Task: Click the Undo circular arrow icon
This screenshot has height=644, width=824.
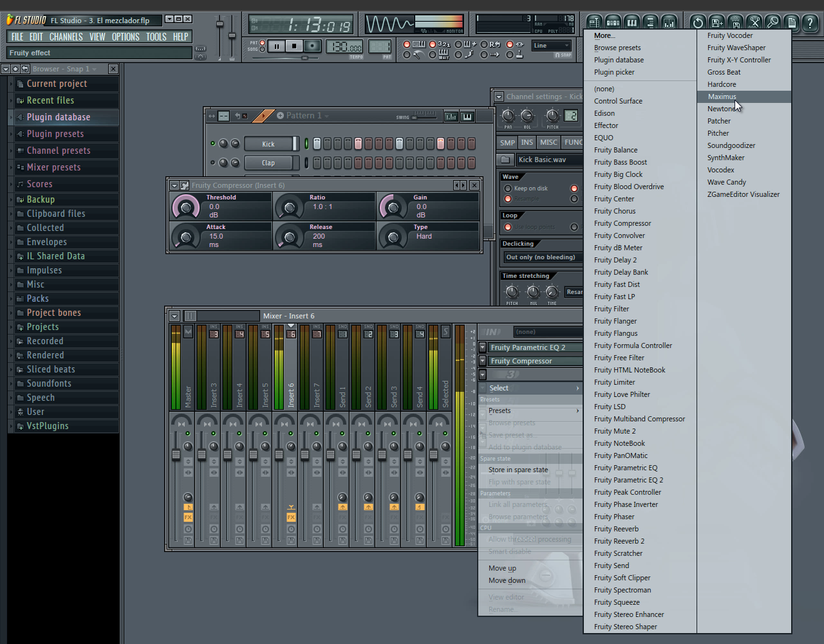Action: (698, 23)
